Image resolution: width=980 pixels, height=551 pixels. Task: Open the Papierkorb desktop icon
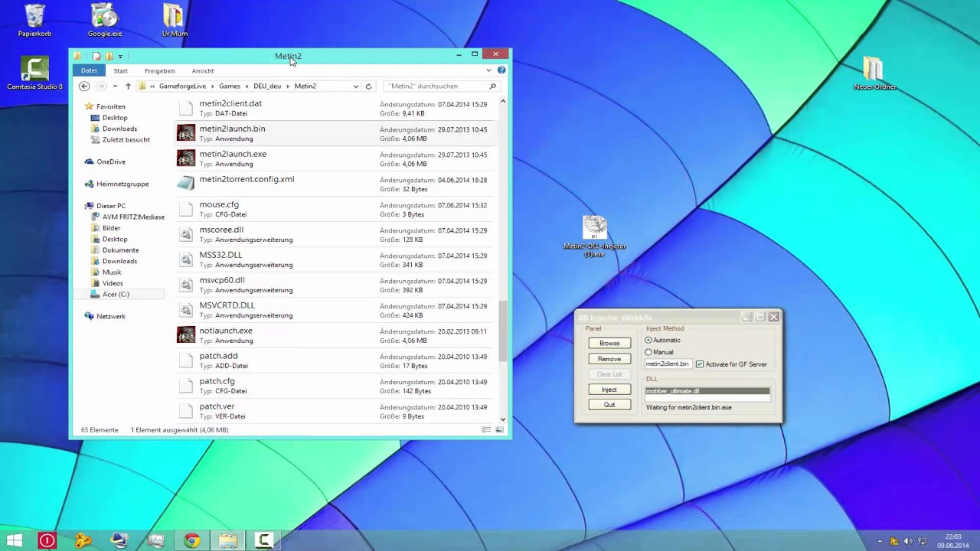click(x=34, y=20)
